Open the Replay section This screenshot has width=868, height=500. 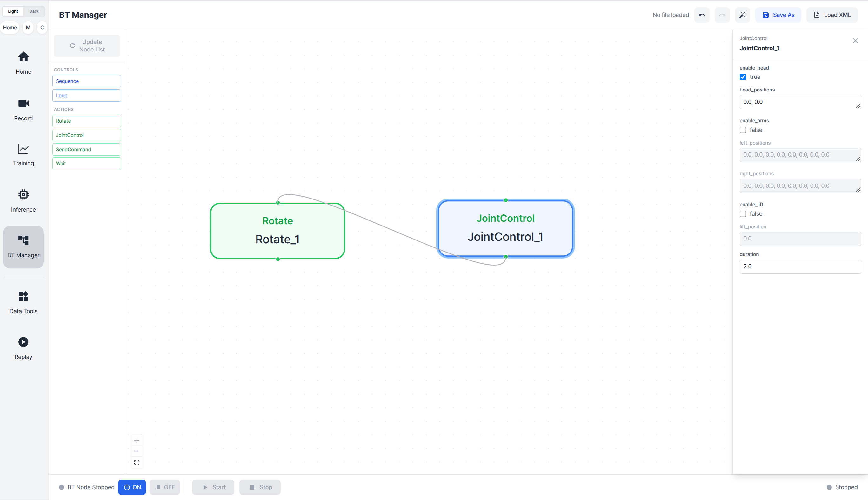[23, 348]
